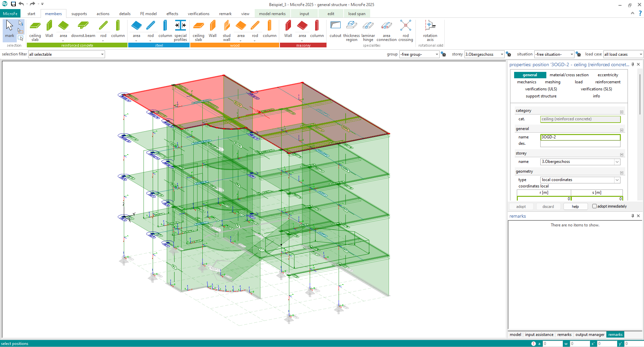Click the help button
644x347 pixels.
coord(575,207)
